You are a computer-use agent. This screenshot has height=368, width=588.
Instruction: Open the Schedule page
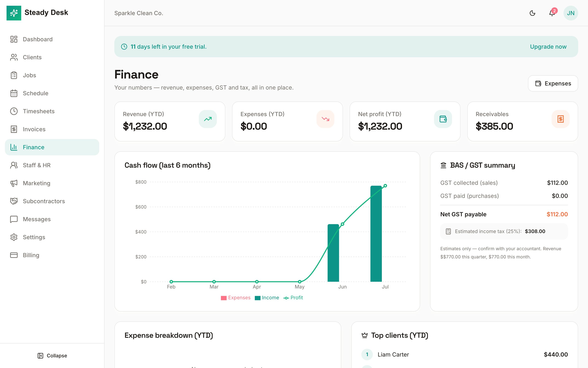point(52,93)
